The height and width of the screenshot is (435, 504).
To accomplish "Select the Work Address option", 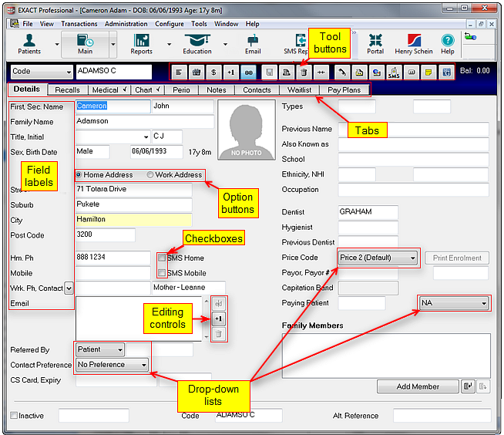I will click(x=174, y=175).
